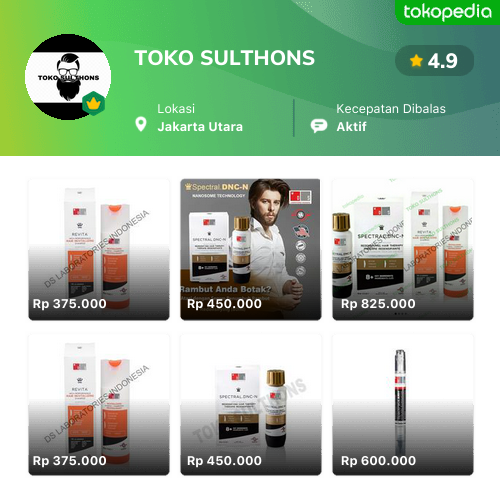Screen dimensions: 500x500
Task: Open the 4.9 shop rating badge
Action: 434,61
